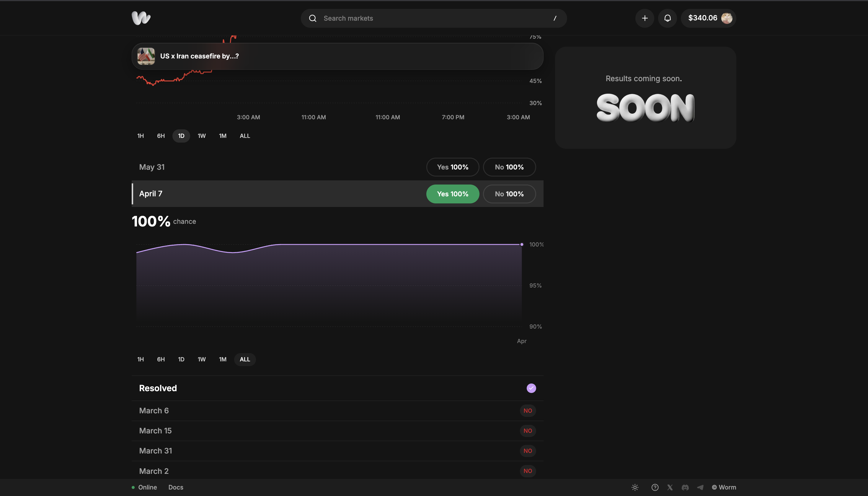Viewport: 868px width, 496px height.
Task: Click the chart endpoint dot at 100%
Action: [x=522, y=244]
